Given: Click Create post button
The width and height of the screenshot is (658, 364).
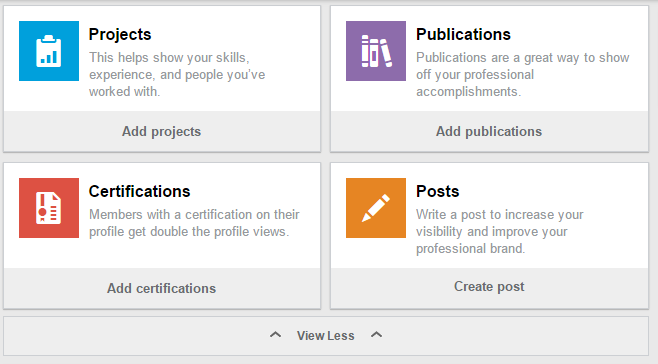Looking at the screenshot, I should (489, 287).
